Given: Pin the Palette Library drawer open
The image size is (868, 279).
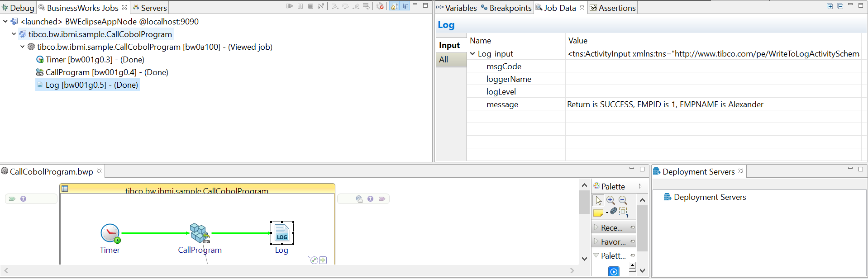Looking at the screenshot, I should pyautogui.click(x=633, y=255).
